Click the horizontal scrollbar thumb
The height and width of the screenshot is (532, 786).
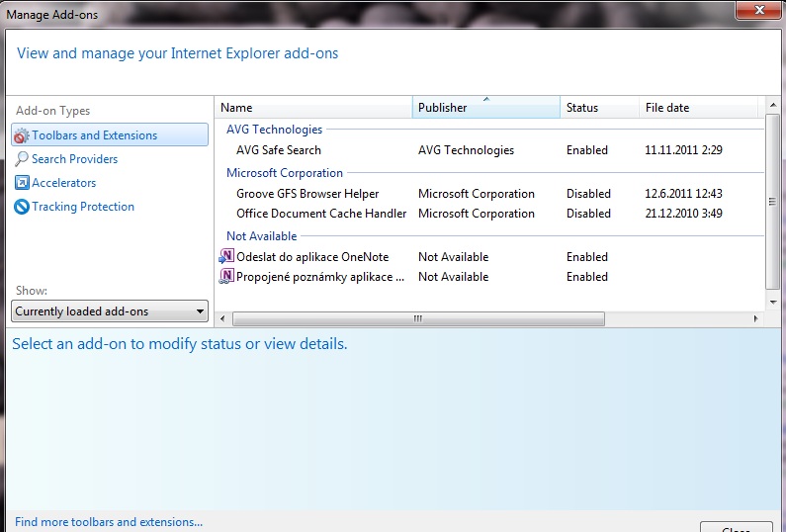(418, 318)
